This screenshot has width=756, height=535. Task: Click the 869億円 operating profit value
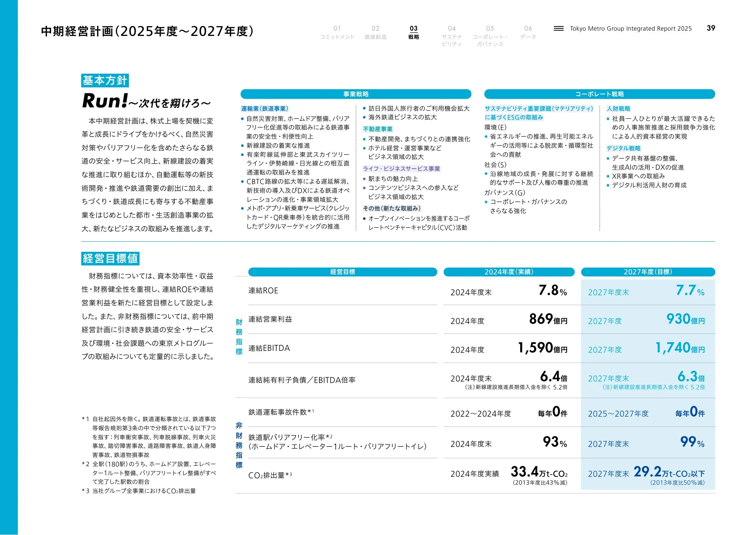[x=548, y=319]
